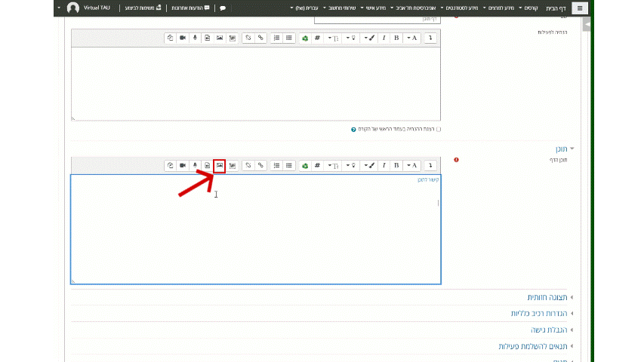Viewport: 644px width, 362px height.
Task: Click insert image in the lower page-content editor
Action: [220, 165]
